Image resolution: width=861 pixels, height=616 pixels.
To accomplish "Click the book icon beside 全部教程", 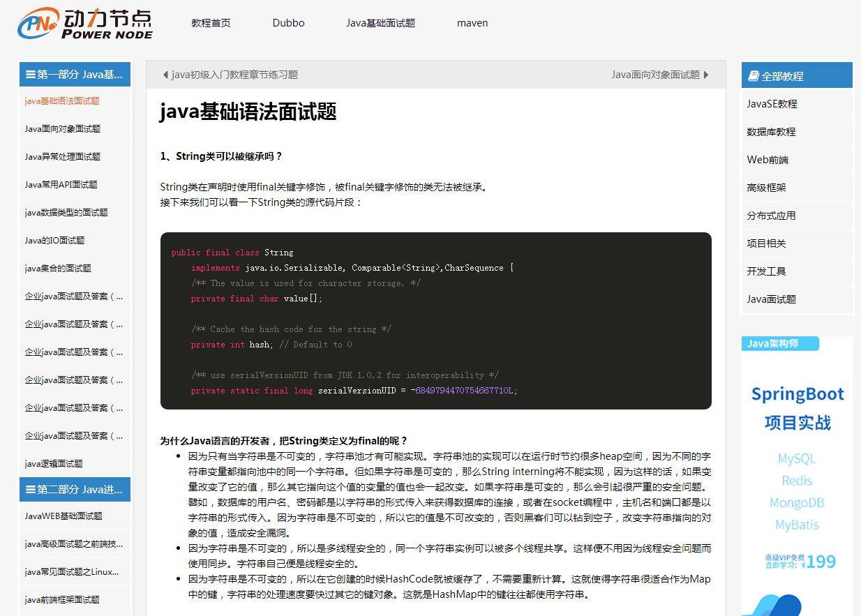I will (x=754, y=76).
